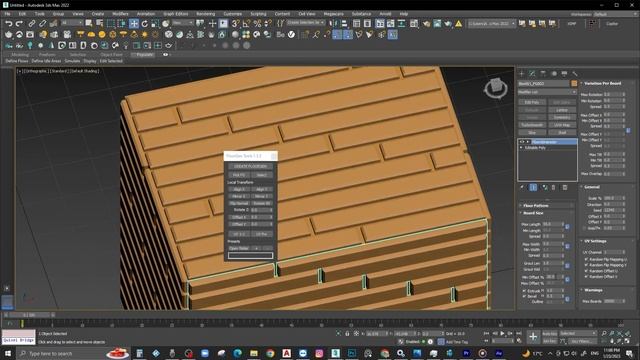This screenshot has width=640, height=360.
Task: Select the Link tool in main toolbar
Action: pos(31,24)
